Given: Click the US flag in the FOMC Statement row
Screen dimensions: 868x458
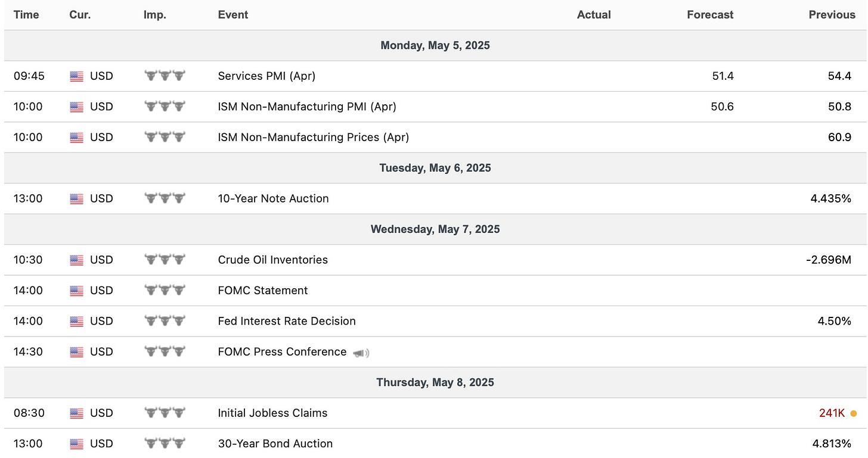Looking at the screenshot, I should tap(76, 291).
